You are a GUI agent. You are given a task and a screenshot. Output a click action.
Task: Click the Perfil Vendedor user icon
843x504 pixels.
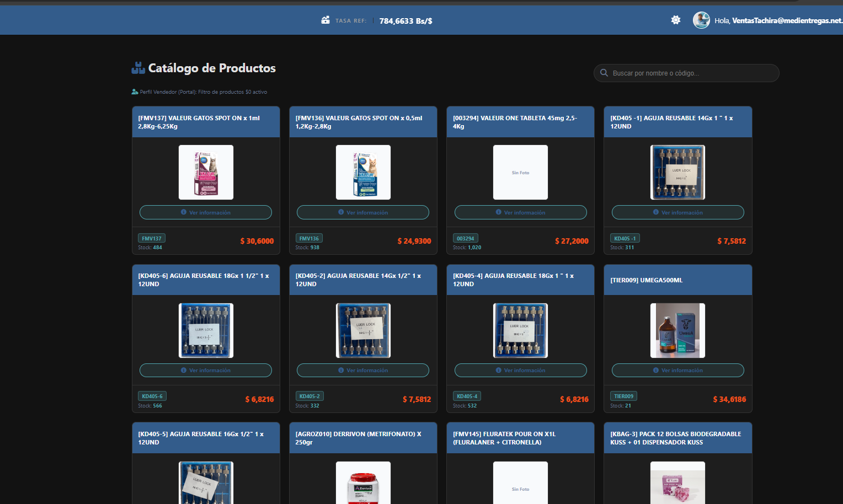135,92
